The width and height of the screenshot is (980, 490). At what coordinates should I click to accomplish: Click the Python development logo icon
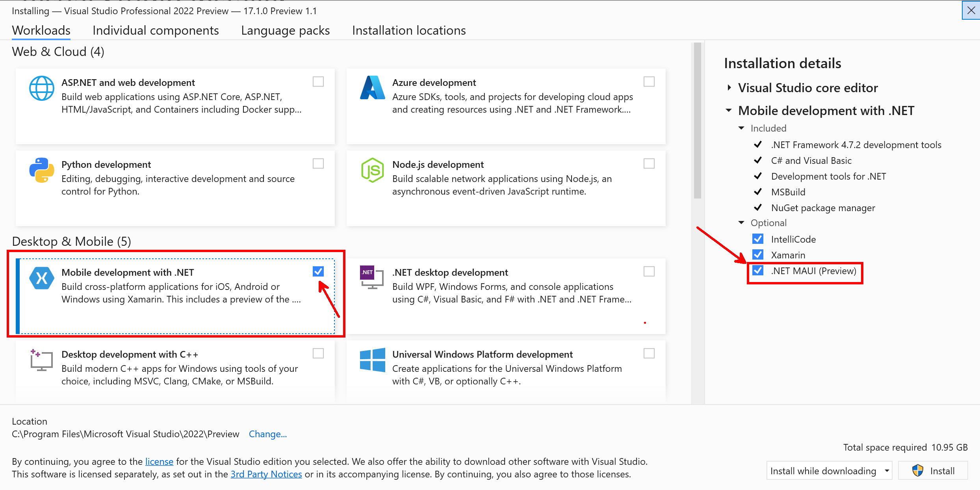pos(42,170)
